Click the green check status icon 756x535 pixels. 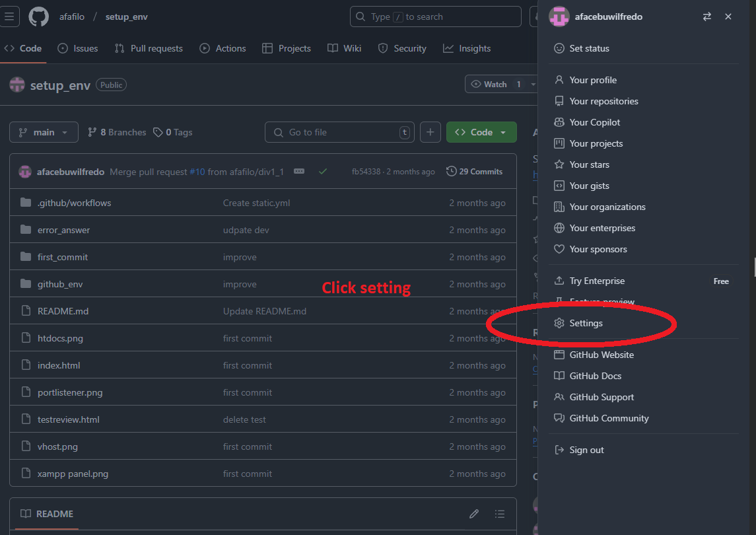click(323, 171)
